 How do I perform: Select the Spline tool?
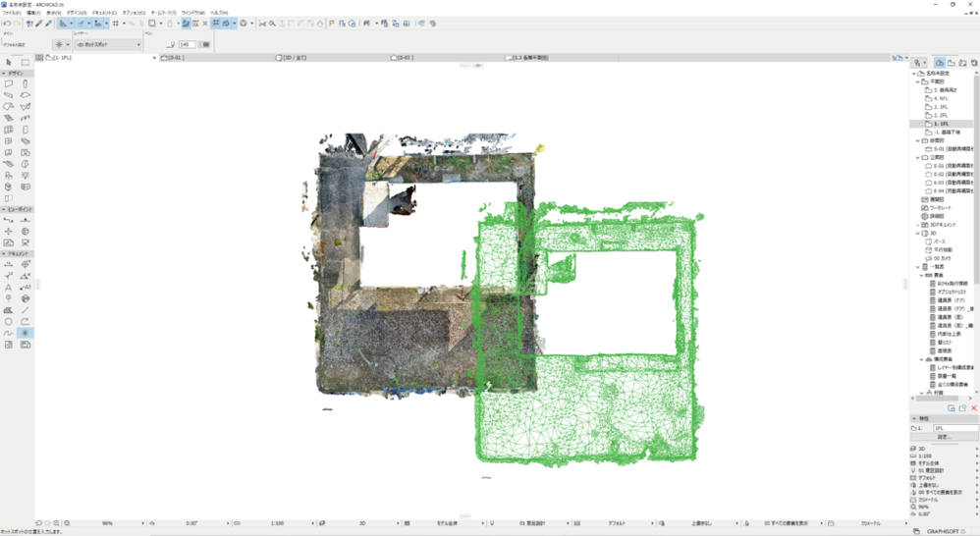(9, 333)
